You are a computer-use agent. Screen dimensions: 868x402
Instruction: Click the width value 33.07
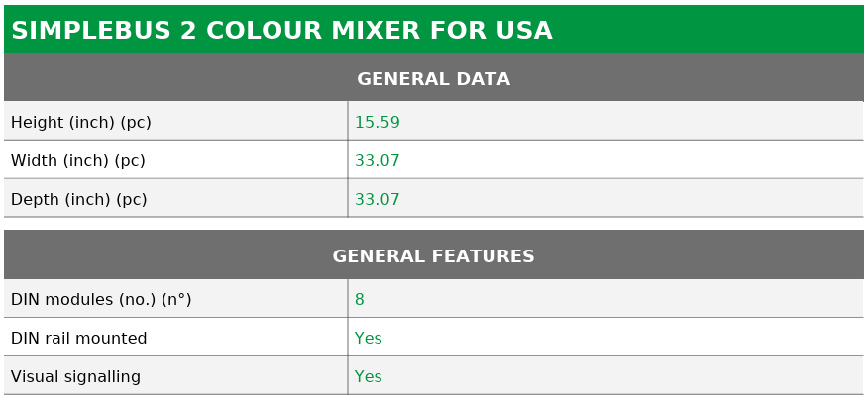[377, 161]
